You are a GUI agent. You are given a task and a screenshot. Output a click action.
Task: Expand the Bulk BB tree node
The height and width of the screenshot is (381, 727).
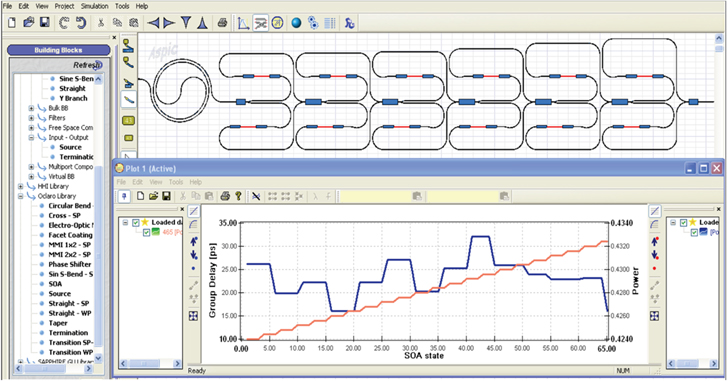31,108
